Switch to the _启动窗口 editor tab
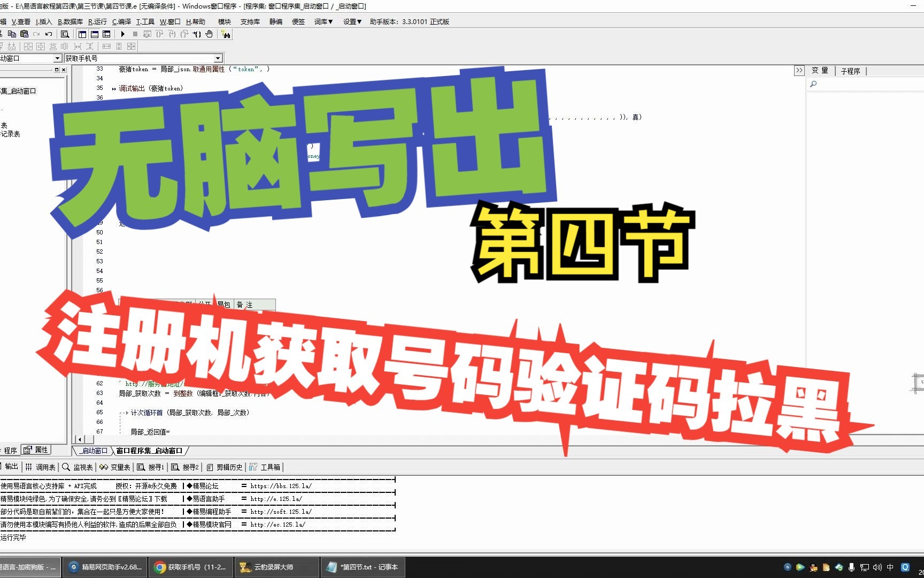The height and width of the screenshot is (578, 924). pos(95,451)
